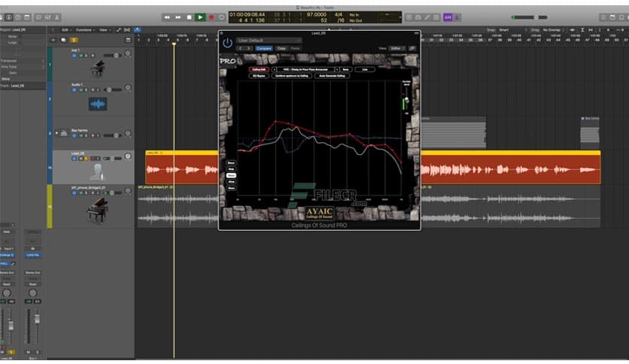Click the grand piano icon on MY_phone_Bridge track

click(x=98, y=211)
